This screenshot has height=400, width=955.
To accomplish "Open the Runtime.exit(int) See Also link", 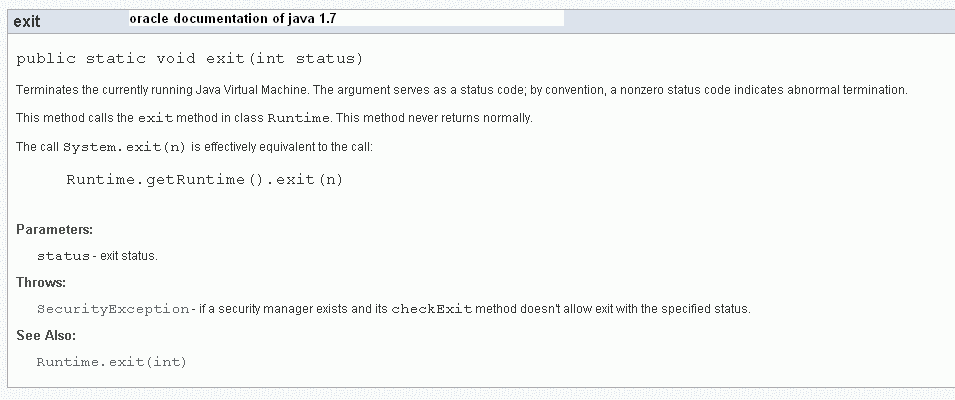I will [x=111, y=361].
